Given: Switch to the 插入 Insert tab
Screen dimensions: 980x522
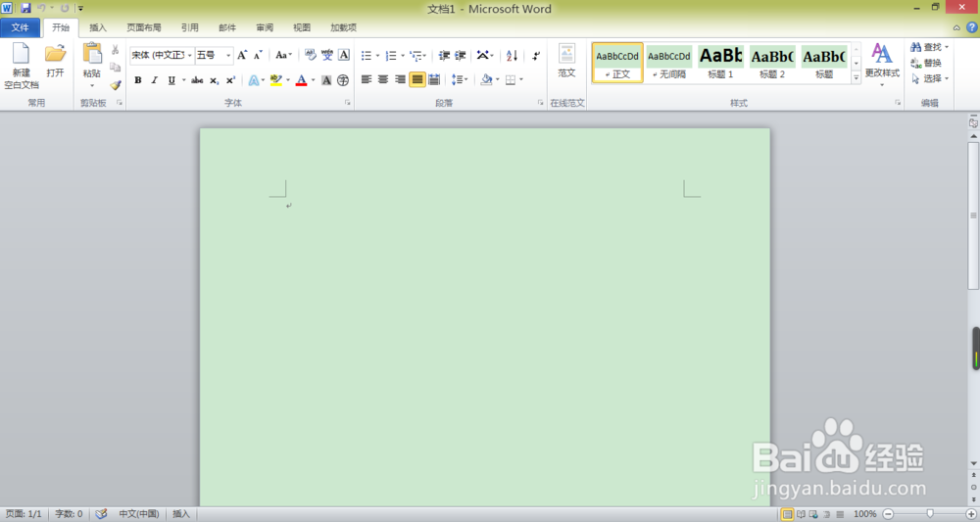Looking at the screenshot, I should (x=97, y=27).
